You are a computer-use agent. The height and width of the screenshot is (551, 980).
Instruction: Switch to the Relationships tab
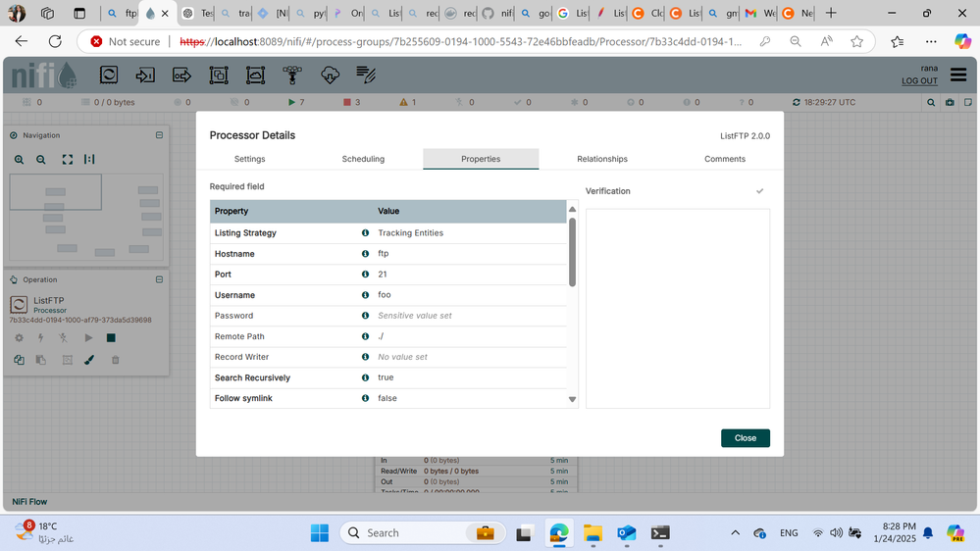(x=602, y=159)
